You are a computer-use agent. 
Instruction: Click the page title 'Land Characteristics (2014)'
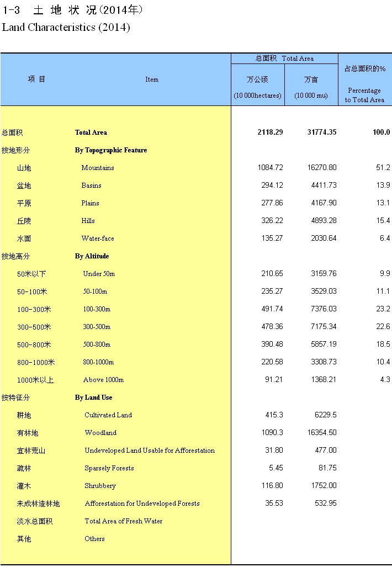[66, 28]
